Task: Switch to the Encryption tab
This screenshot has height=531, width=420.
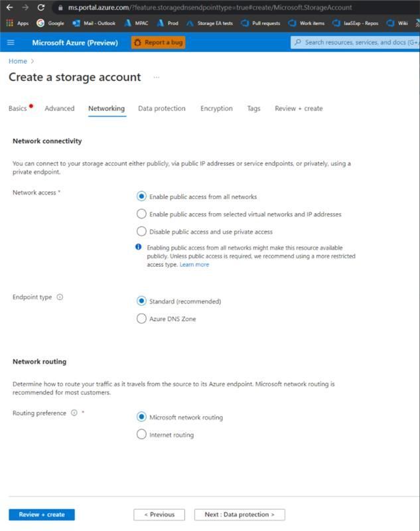Action: [216, 108]
